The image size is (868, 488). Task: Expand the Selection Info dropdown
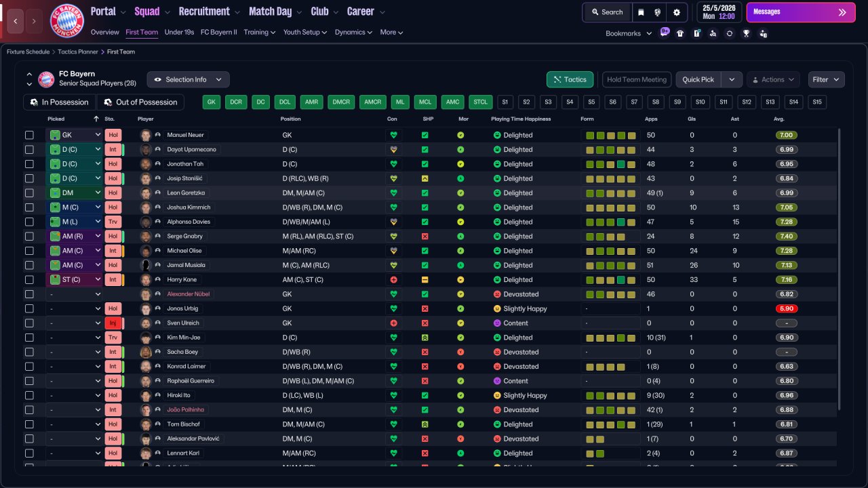coord(188,79)
